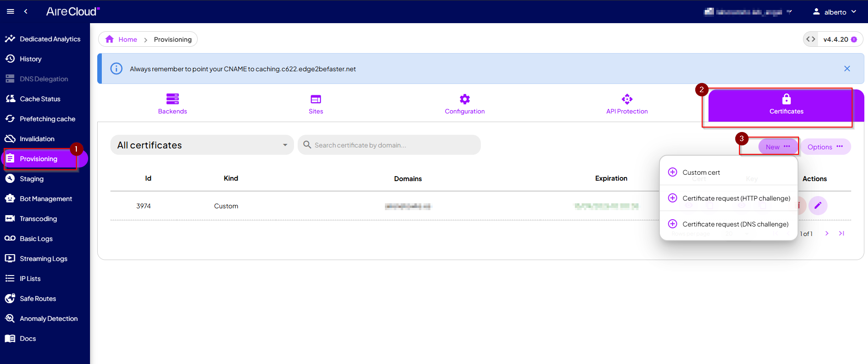
Task: Click the blurred account selector in top bar
Action: 748,12
